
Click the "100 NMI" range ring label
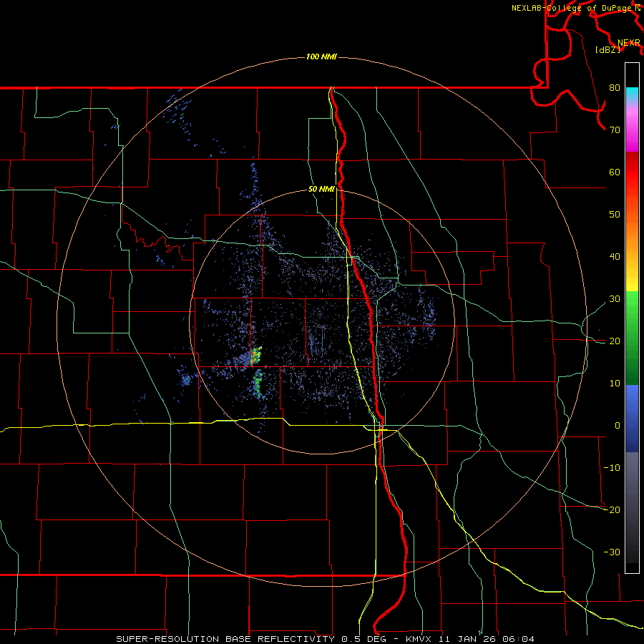(321, 57)
